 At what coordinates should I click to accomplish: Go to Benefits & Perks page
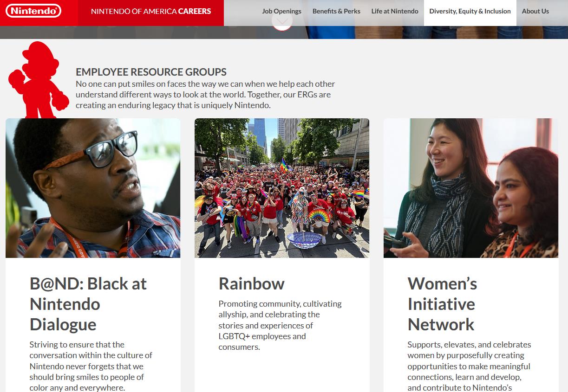click(x=336, y=11)
